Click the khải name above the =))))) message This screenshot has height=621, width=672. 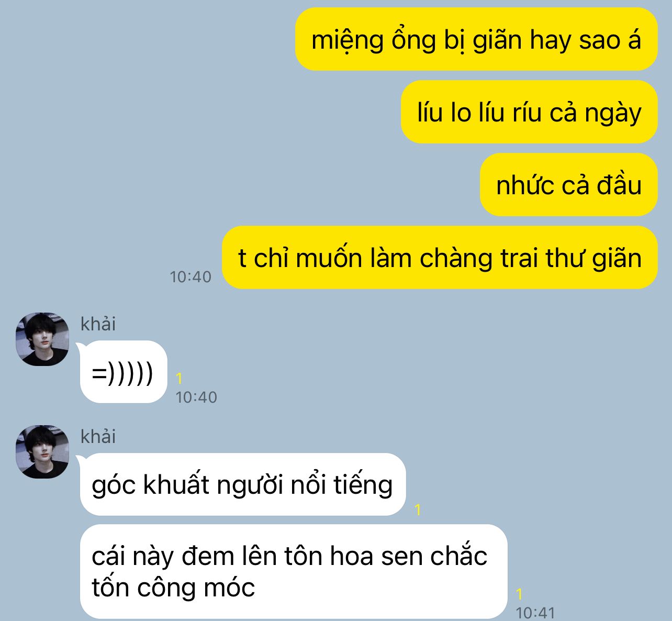click(x=98, y=324)
